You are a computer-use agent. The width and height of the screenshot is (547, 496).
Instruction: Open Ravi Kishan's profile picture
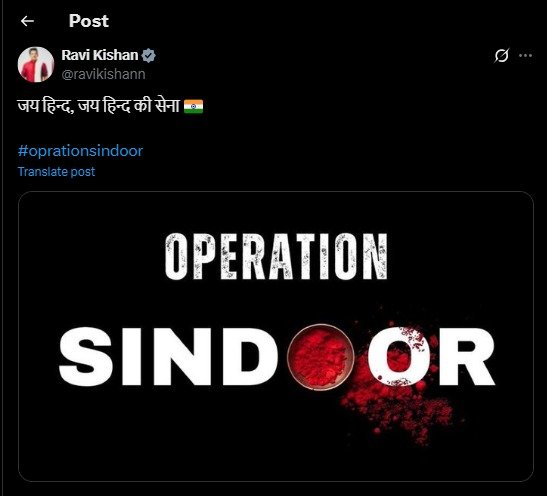tap(36, 65)
